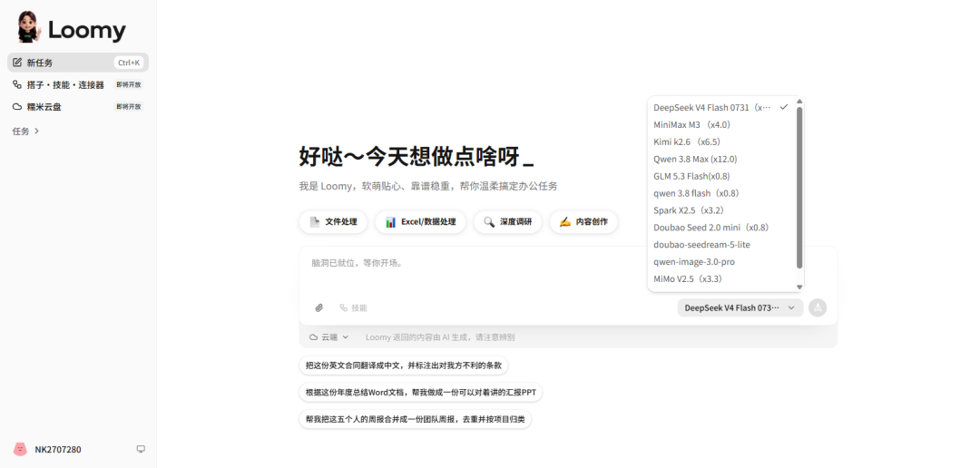Viewport: 980px width, 468px height.
Task: Click the AI-generated content disclaimer text
Action: [x=440, y=337]
